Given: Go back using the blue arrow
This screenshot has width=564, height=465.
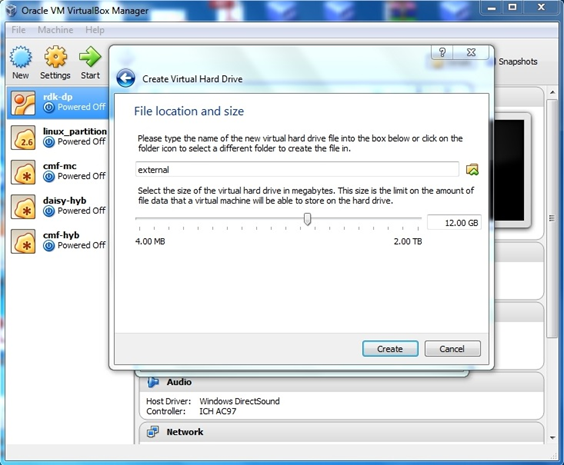Looking at the screenshot, I should click(x=126, y=78).
